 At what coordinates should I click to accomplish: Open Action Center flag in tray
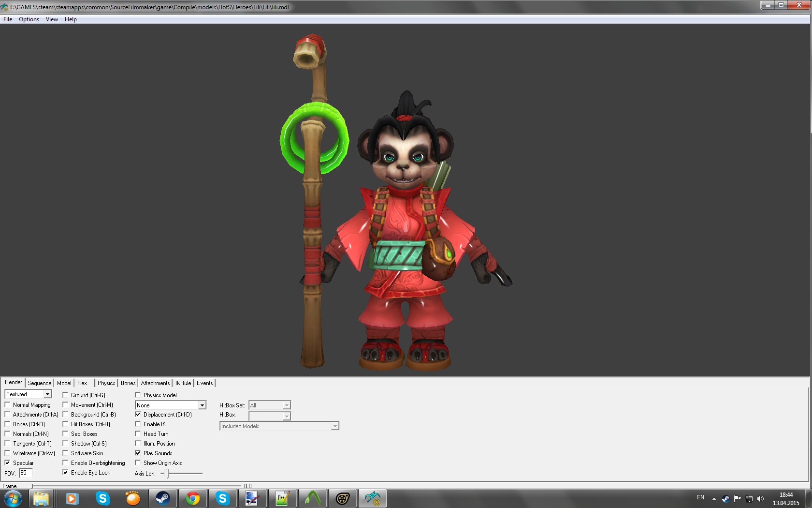pos(737,498)
